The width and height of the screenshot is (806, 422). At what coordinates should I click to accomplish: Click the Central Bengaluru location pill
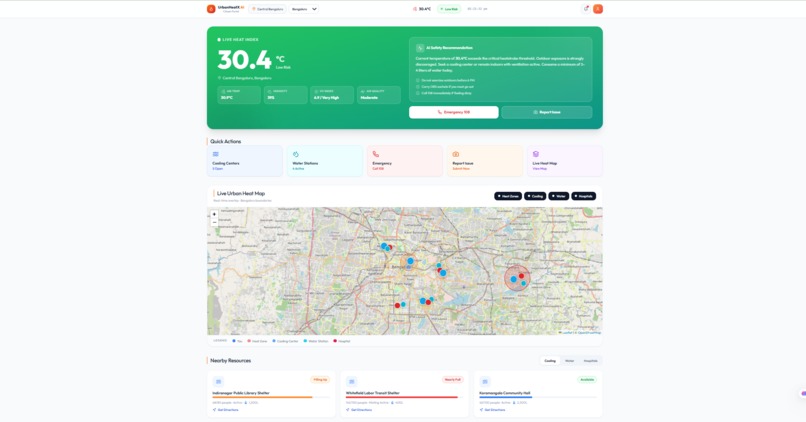pyautogui.click(x=268, y=9)
